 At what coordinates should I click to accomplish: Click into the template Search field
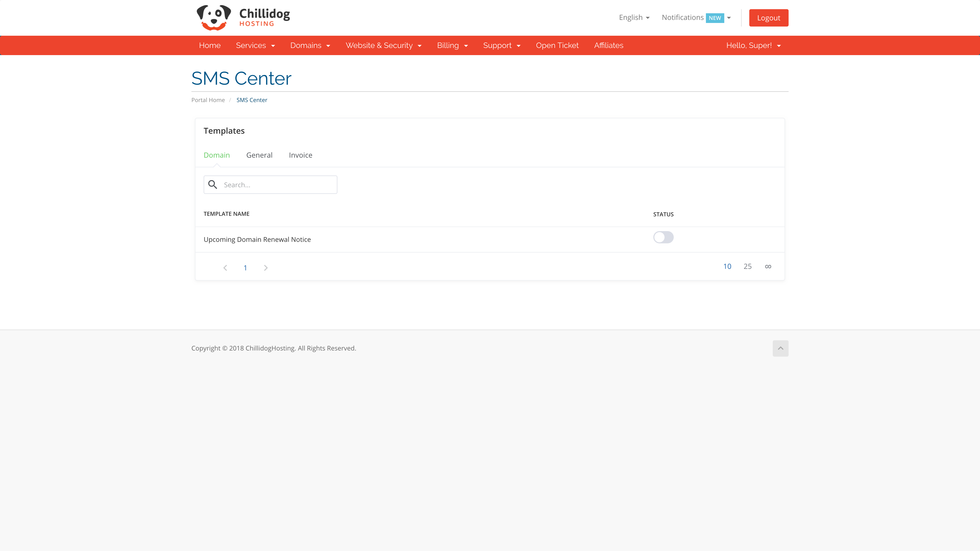coord(278,185)
